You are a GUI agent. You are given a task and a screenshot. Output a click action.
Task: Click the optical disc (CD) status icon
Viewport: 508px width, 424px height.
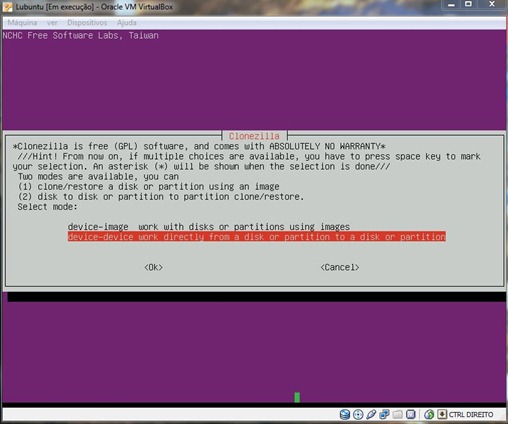click(358, 415)
